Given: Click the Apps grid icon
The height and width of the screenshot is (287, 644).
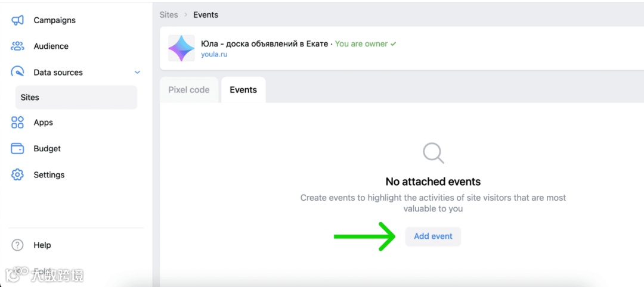Looking at the screenshot, I should 17,123.
